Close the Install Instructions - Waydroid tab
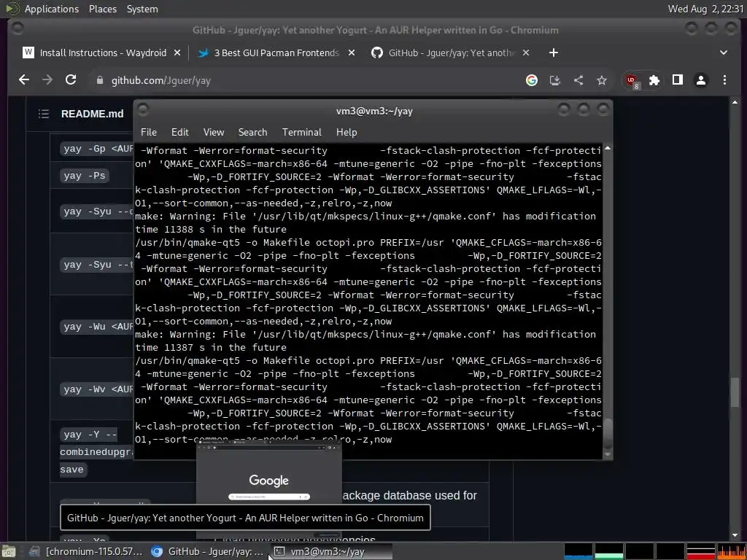This screenshot has width=747, height=560. click(177, 52)
